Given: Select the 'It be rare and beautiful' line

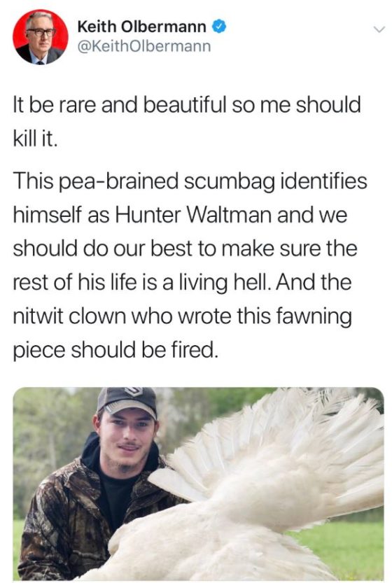Looking at the screenshot, I should point(187,104).
